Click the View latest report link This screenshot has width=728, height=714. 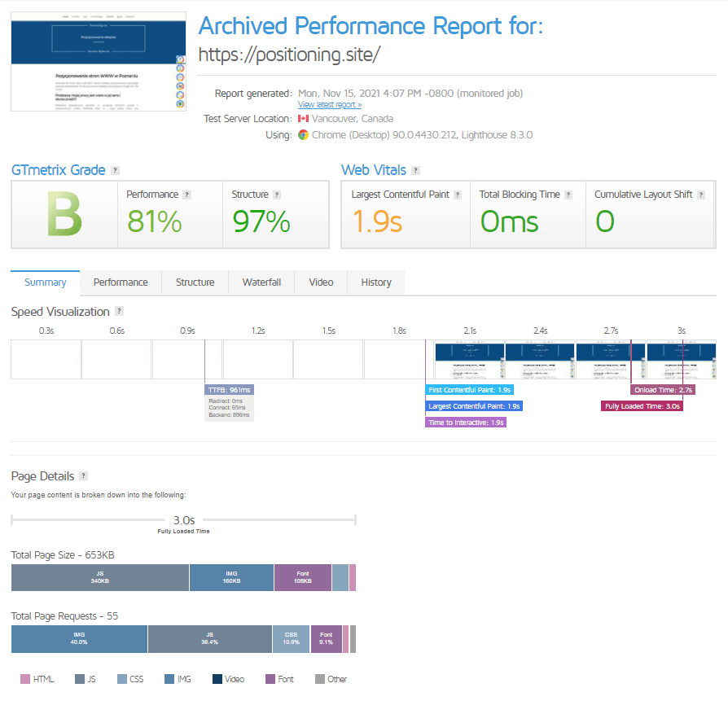point(330,105)
